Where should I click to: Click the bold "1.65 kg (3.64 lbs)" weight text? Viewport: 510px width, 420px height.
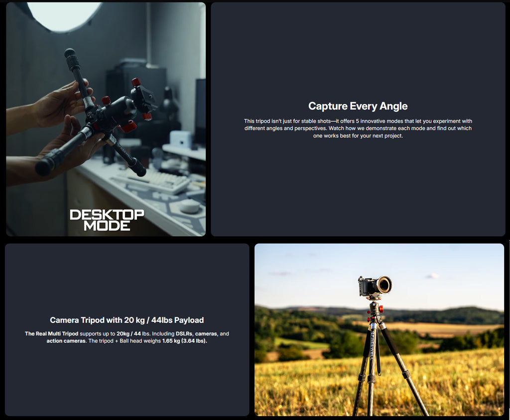tap(184, 341)
